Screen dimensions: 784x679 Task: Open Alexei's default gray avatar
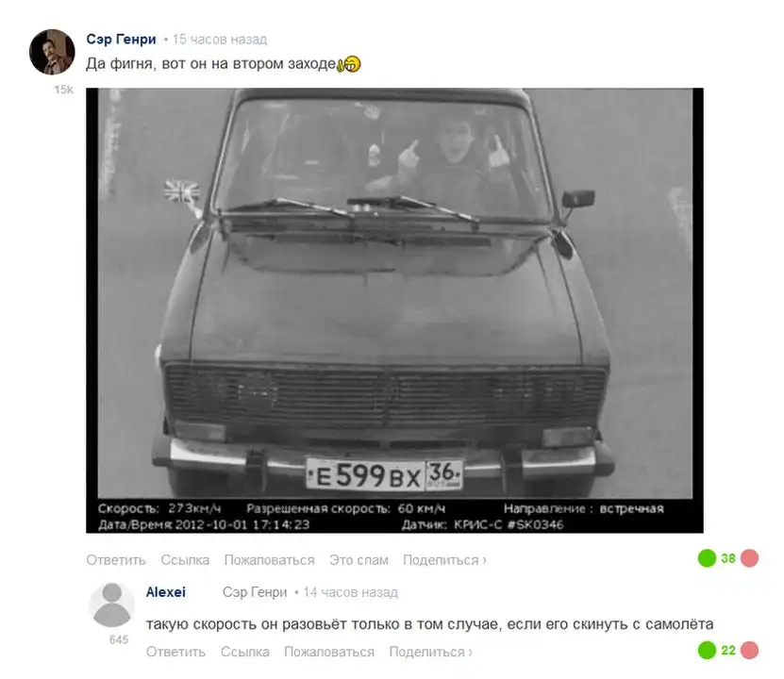(112, 605)
